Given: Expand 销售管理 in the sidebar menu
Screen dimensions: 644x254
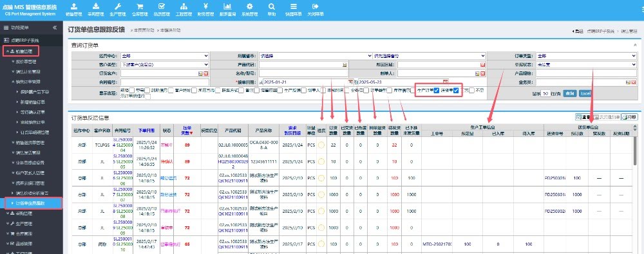Looking at the screenshot, I should tap(21, 51).
